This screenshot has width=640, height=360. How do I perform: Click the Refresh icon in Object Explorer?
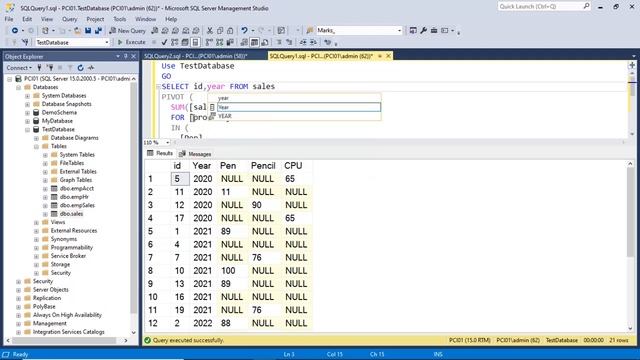(80, 68)
